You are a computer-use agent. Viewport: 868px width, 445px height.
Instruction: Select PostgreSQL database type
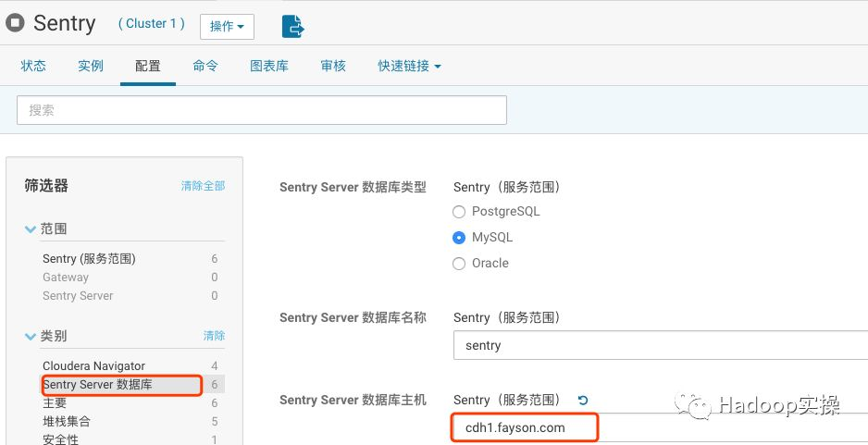pyautogui.click(x=459, y=212)
